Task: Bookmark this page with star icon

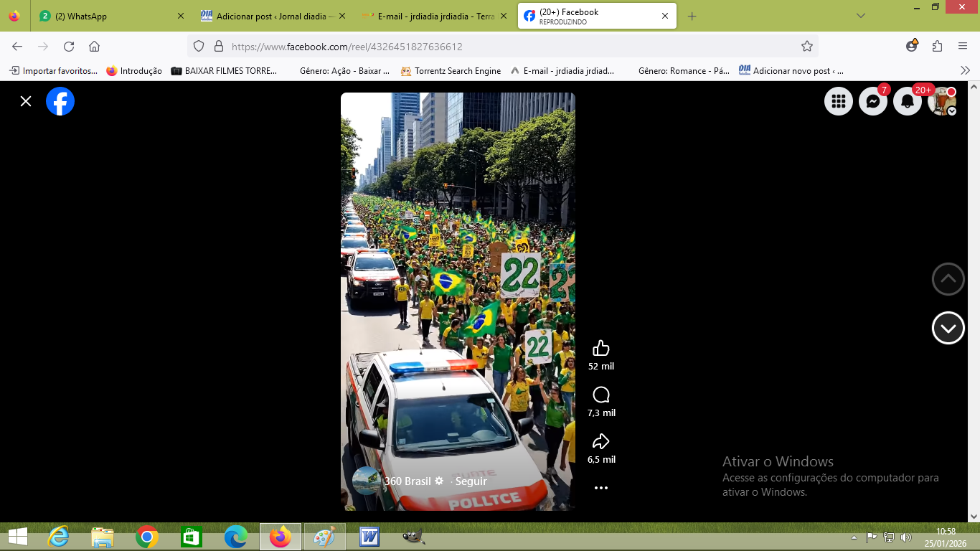Action: coord(807,47)
